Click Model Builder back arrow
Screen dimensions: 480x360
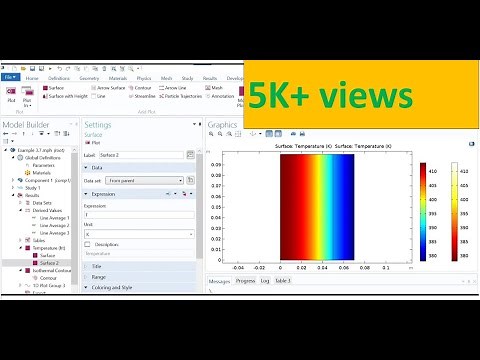6,134
